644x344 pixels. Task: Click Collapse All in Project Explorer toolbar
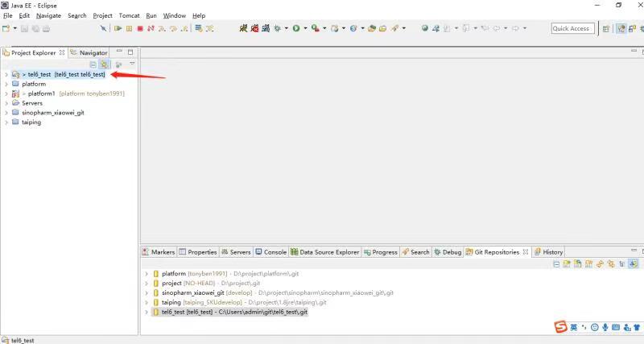[93, 64]
